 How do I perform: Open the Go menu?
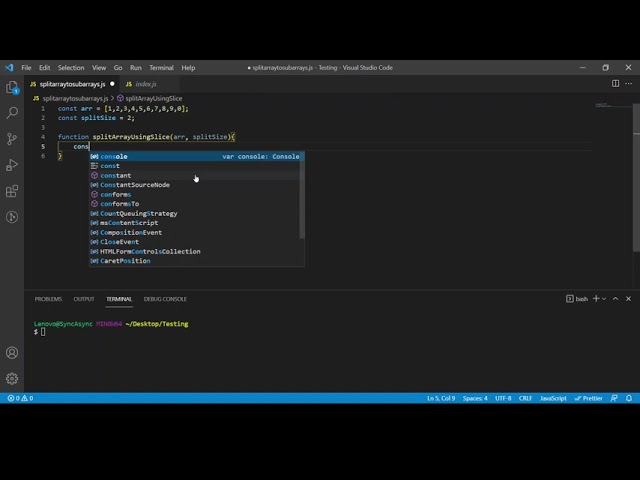click(118, 68)
